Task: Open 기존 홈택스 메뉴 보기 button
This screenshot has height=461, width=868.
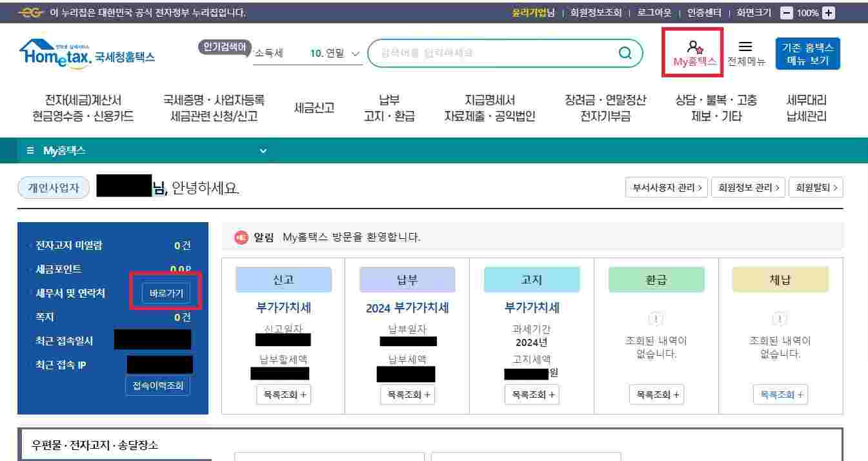Action: [808, 54]
